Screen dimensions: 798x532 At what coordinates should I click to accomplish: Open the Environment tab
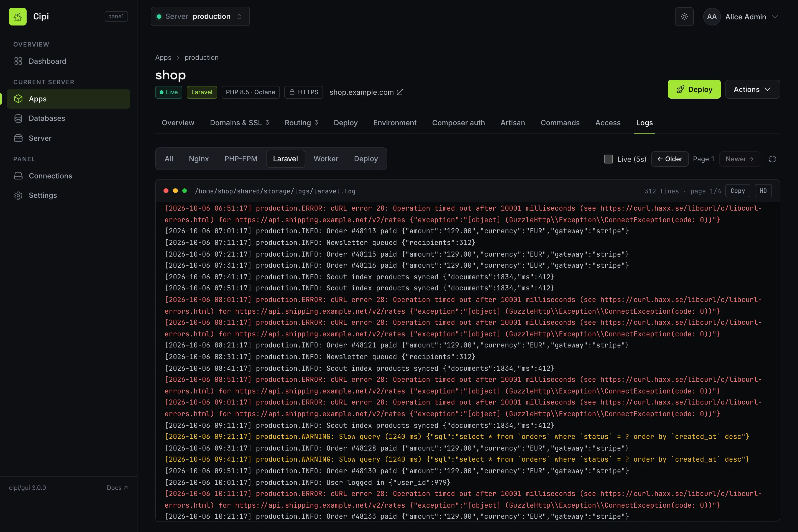point(395,123)
